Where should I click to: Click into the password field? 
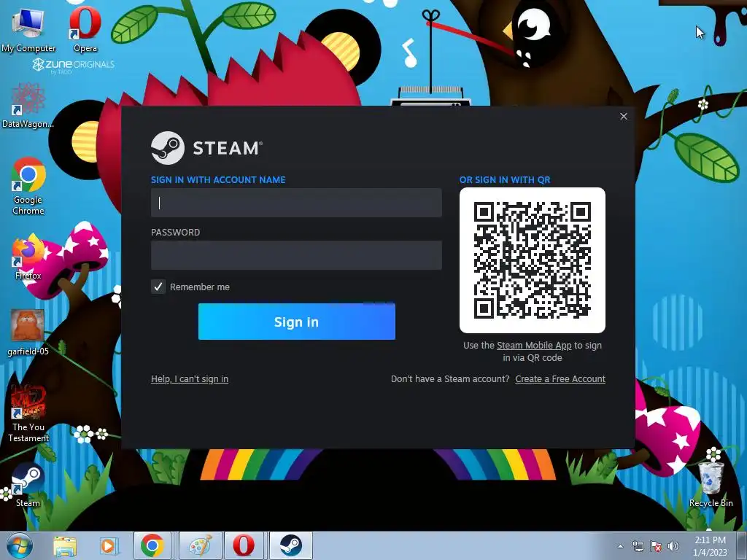coord(296,255)
